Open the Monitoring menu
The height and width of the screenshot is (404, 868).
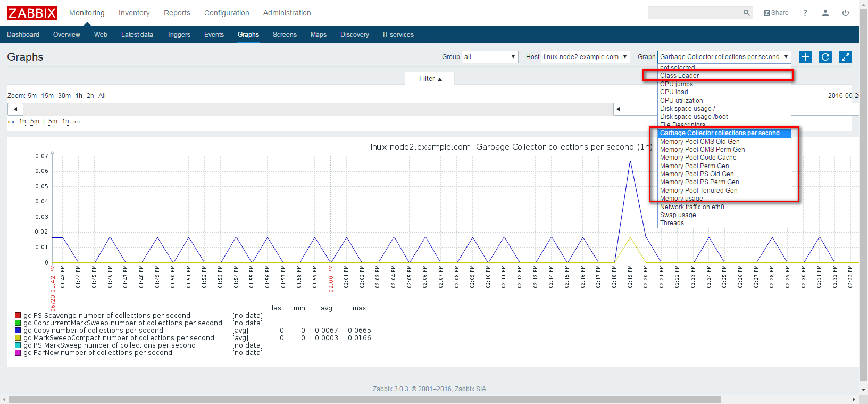[x=87, y=13]
